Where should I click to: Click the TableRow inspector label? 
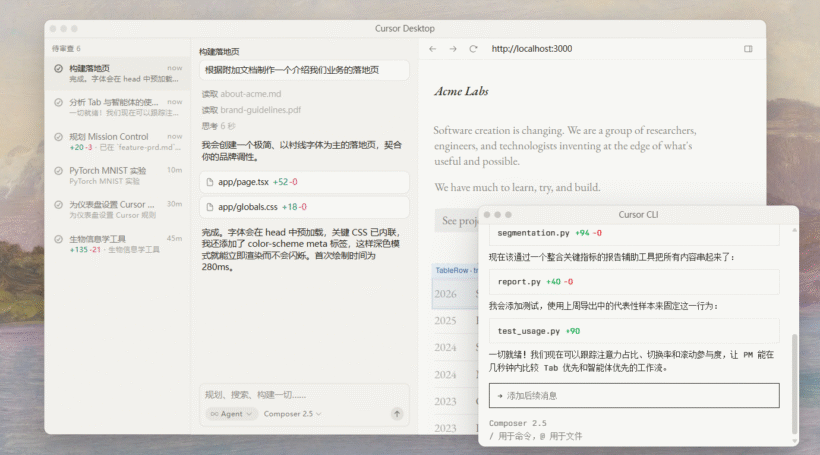[456, 270]
